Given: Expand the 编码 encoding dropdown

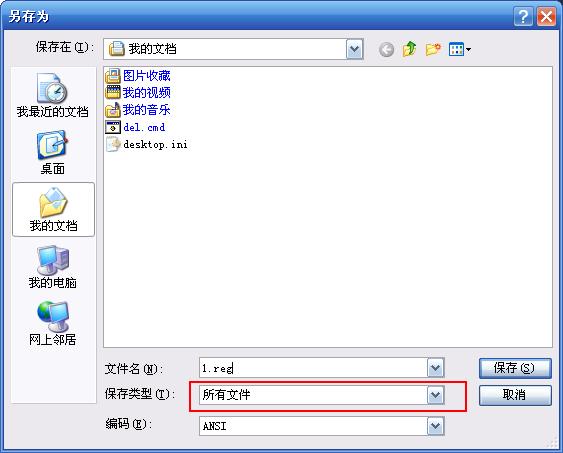Looking at the screenshot, I should click(x=436, y=426).
